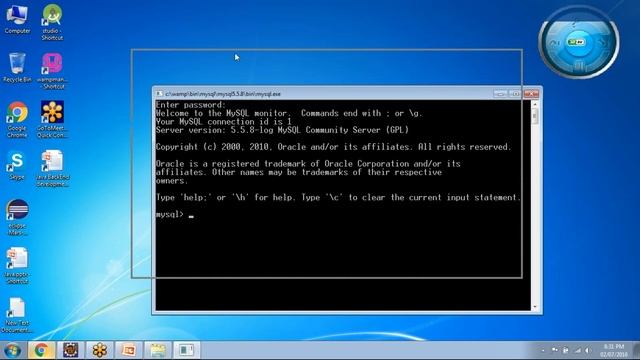Image resolution: width=640 pixels, height=360 pixels.
Task: Click the taskbar clock and date
Action: 613,351
